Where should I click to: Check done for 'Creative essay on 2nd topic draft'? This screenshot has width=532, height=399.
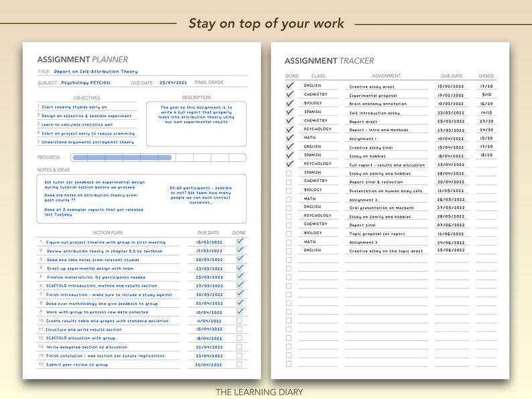[x=289, y=251]
